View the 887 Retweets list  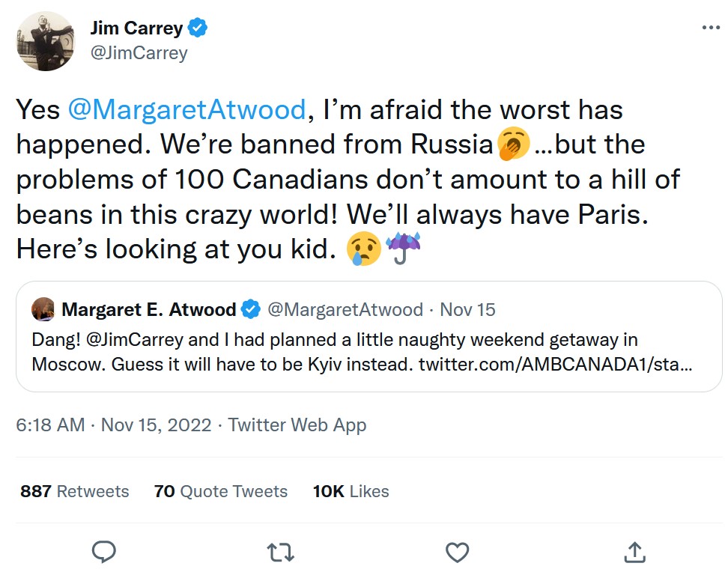pos(75,491)
